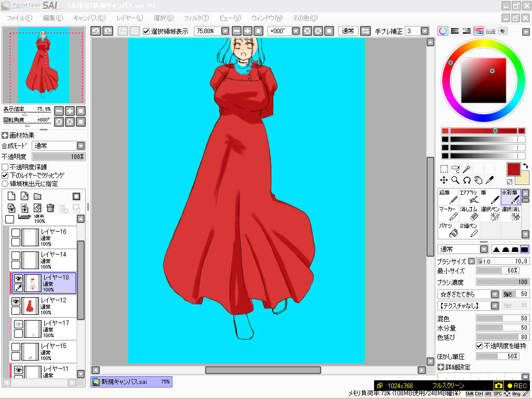532x399 pixels.
Task: Open the フィルタ menu
Action: [196, 18]
